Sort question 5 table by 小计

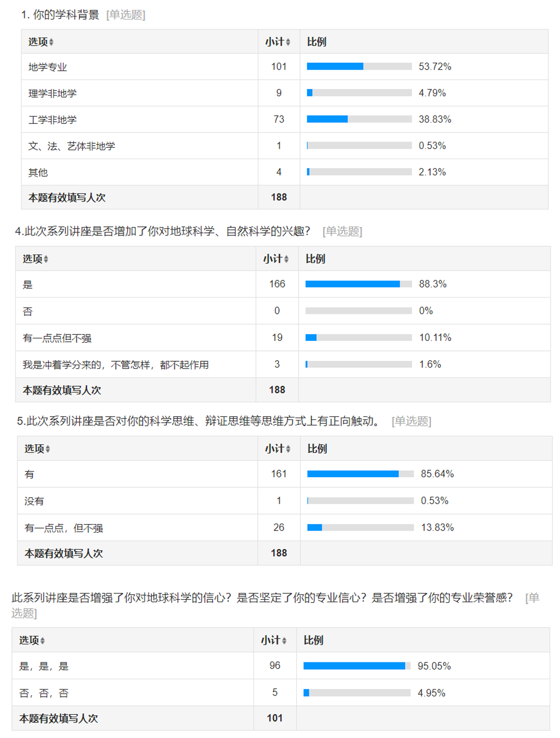click(x=288, y=449)
